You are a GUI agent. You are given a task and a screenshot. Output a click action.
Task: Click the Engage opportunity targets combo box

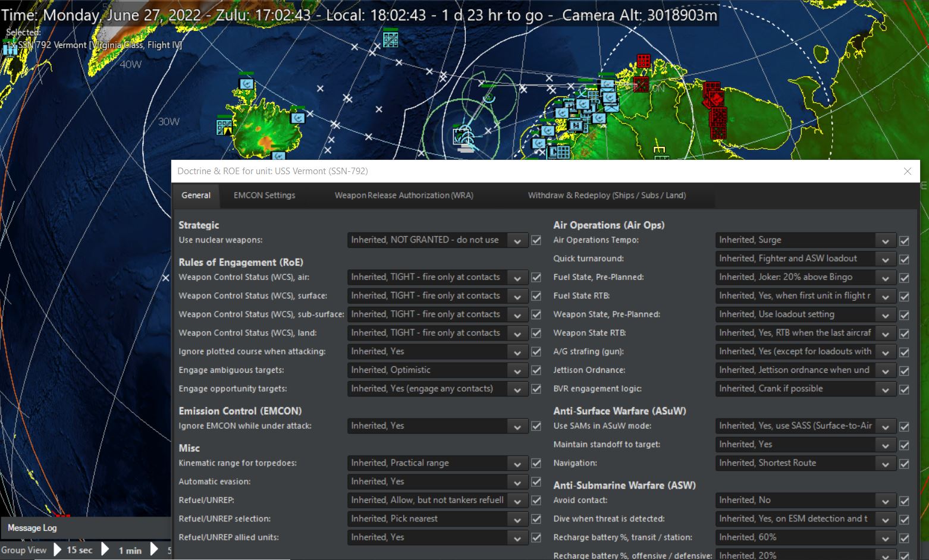(x=437, y=389)
